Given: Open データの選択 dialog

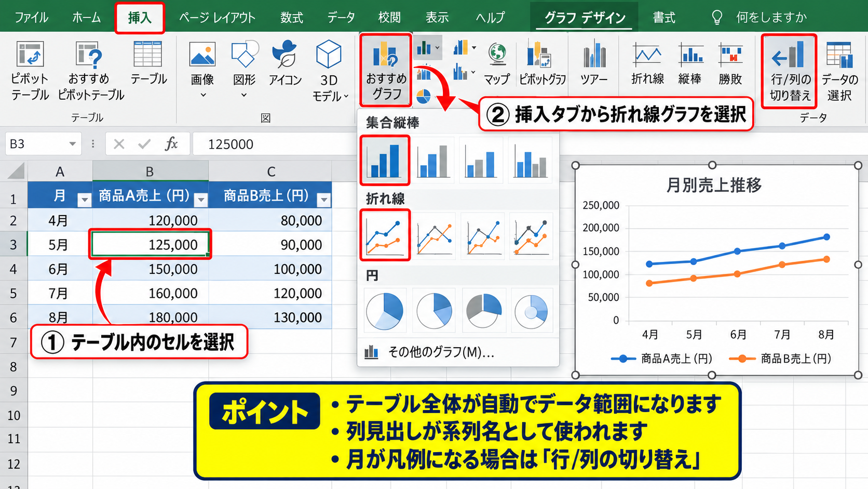Looking at the screenshot, I should (x=839, y=71).
